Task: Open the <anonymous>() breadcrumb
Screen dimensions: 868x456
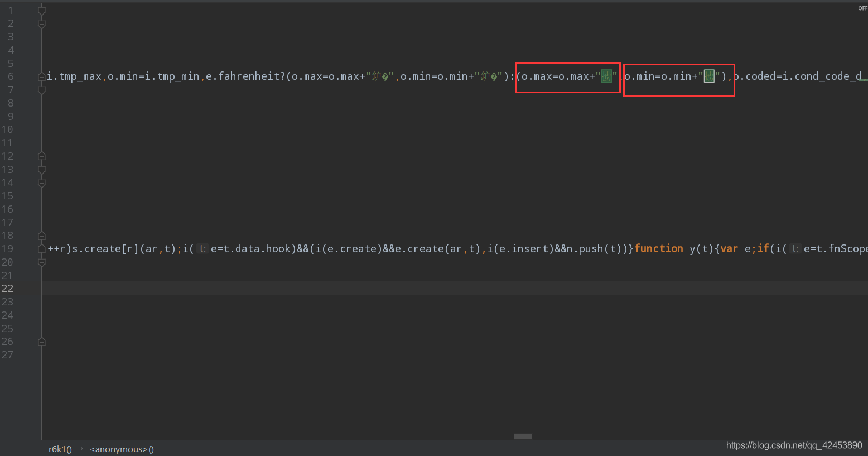Action: [x=122, y=449]
